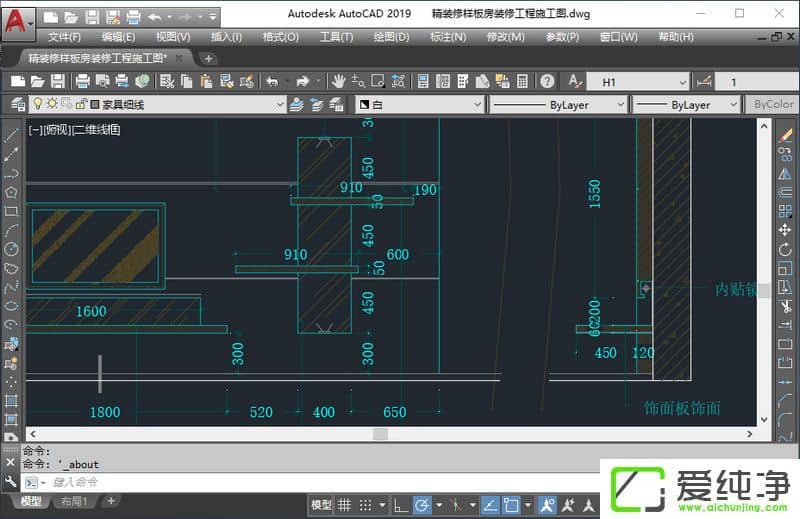The height and width of the screenshot is (519, 800).
Task: Click the horizontal scrollbar thumb
Action: point(380,434)
